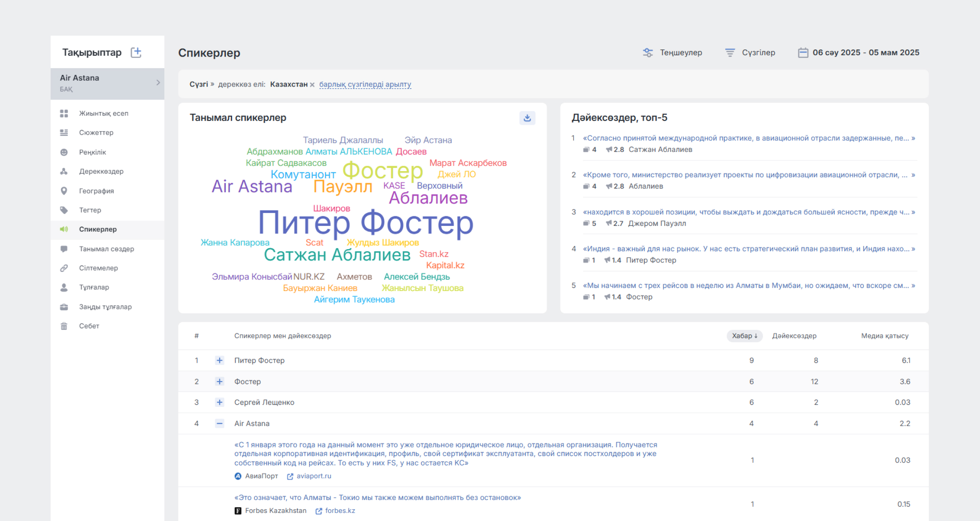Click the Реңкілік smiley icon

coord(64,152)
